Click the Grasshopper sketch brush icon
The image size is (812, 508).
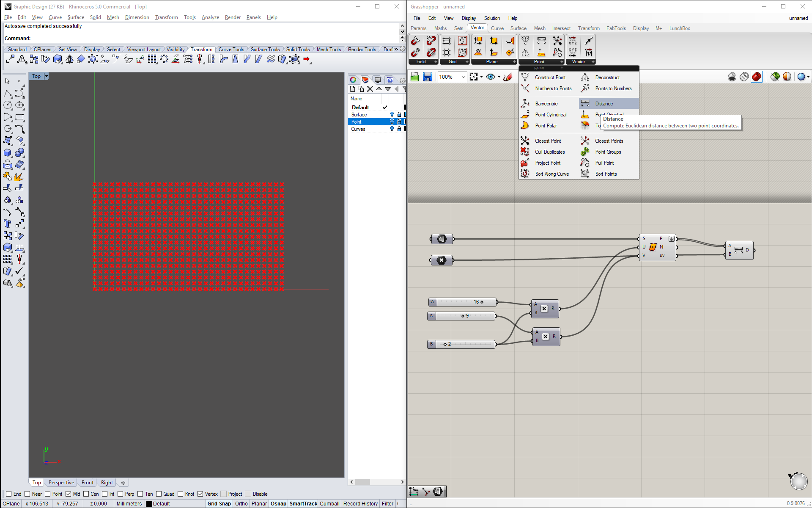tap(508, 77)
